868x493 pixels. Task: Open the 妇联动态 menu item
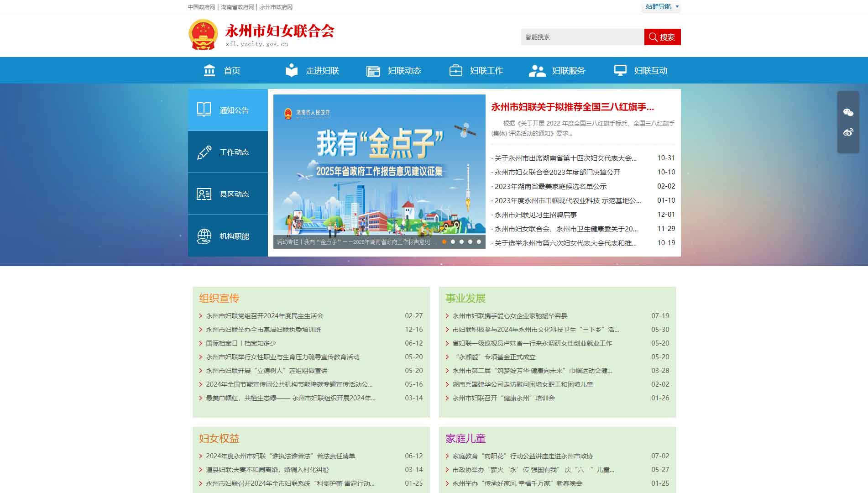[x=404, y=70]
